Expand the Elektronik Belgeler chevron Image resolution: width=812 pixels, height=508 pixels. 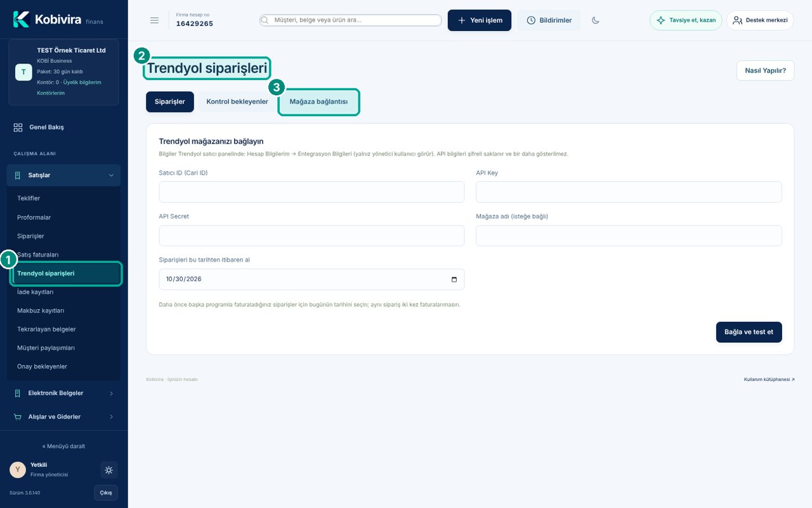(x=112, y=393)
